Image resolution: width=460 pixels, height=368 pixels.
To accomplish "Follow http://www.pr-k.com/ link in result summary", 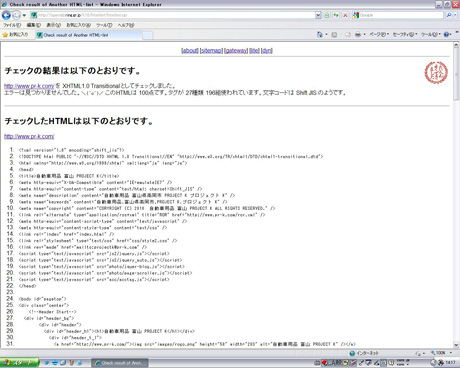I will coord(29,86).
